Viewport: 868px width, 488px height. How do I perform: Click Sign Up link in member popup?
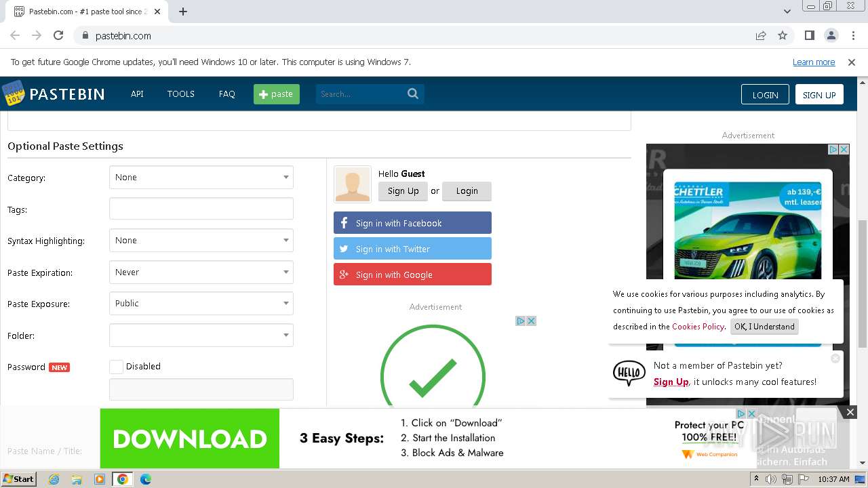671,382
